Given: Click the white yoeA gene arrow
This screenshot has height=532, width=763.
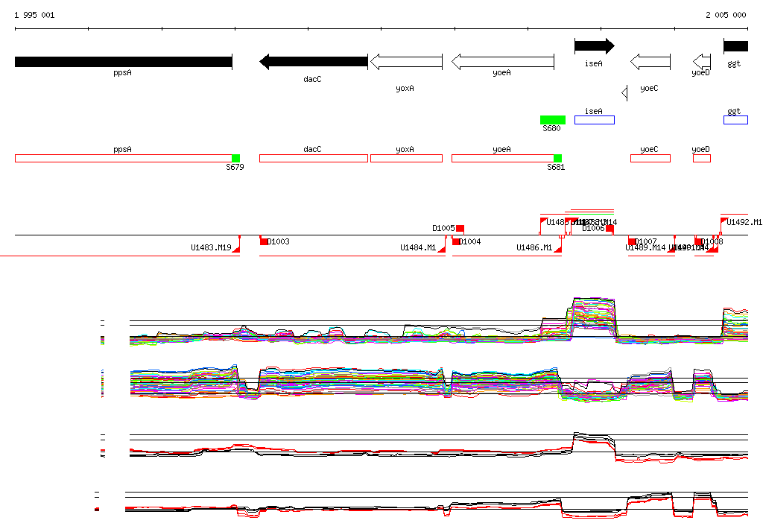Looking at the screenshot, I should tap(503, 62).
